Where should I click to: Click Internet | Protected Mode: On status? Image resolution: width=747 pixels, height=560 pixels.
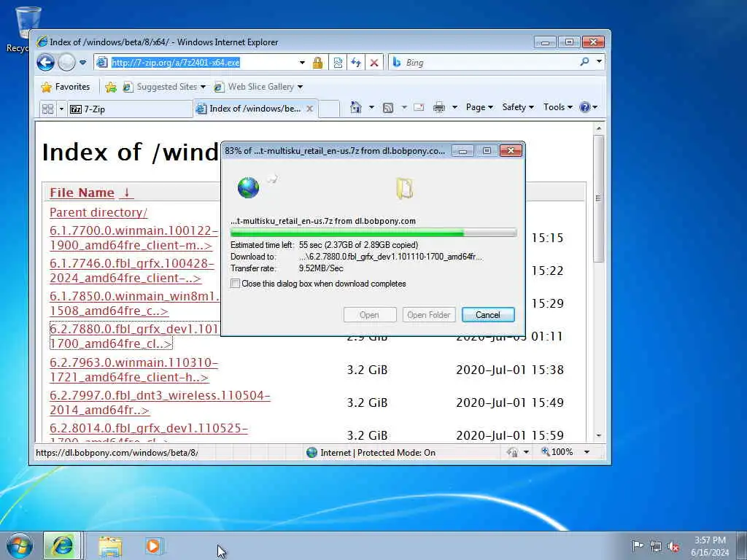[371, 452]
